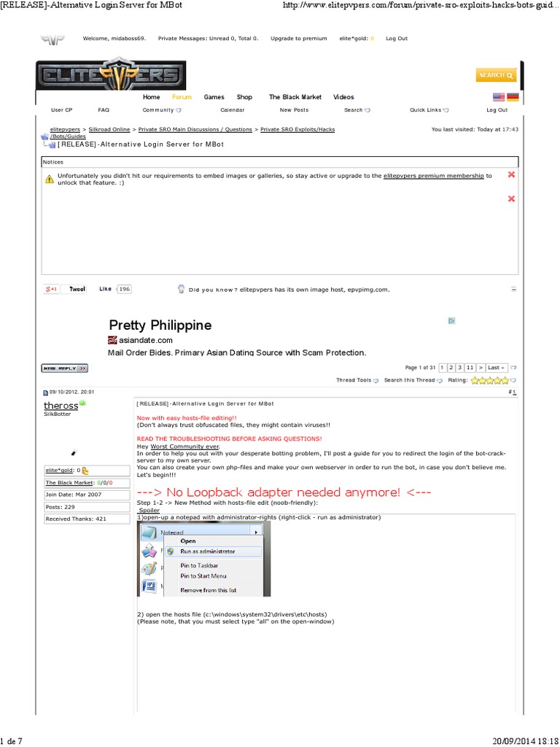Click the online status icon next to theross
This screenshot has width=560, height=747.
pyautogui.click(x=82, y=403)
